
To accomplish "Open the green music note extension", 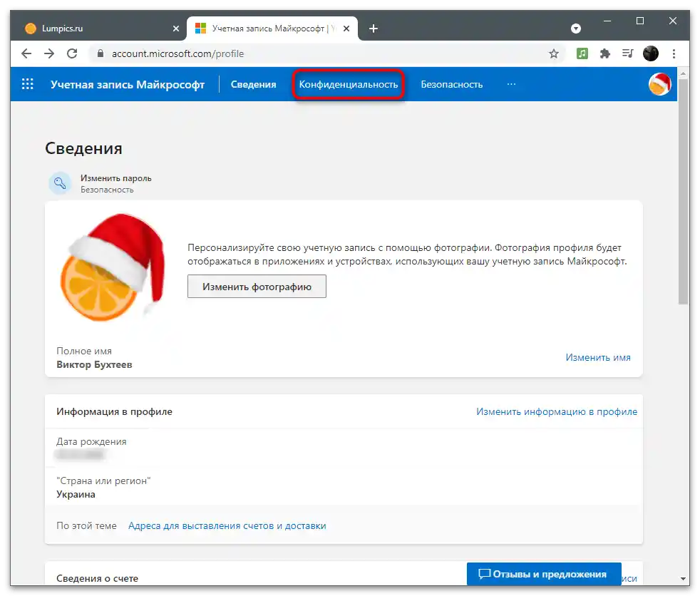I will coord(582,53).
